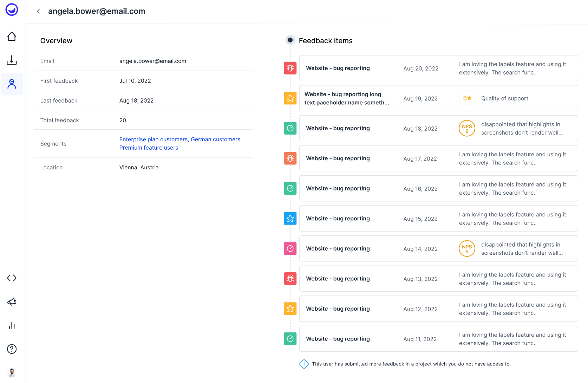Open the Aug 16, 2022 feedback item
The height and width of the screenshot is (383, 588).
[x=438, y=188]
